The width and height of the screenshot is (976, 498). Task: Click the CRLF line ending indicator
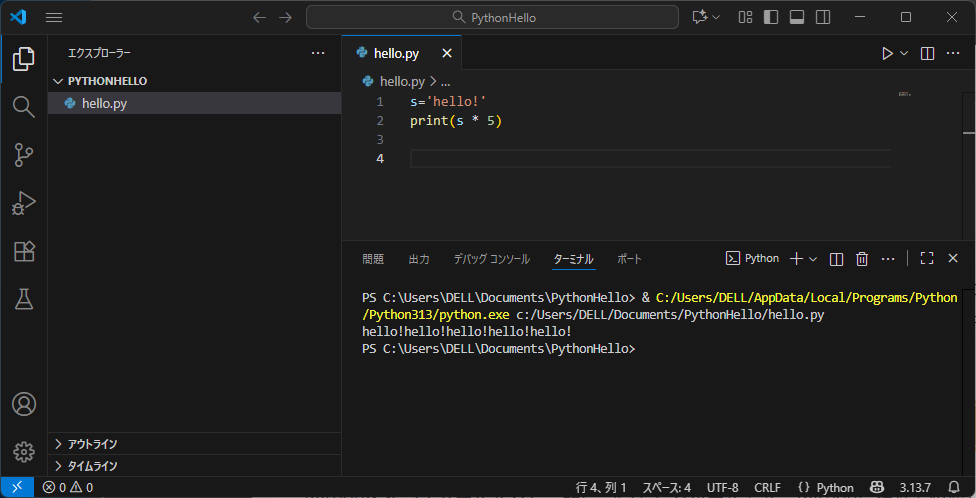767,488
